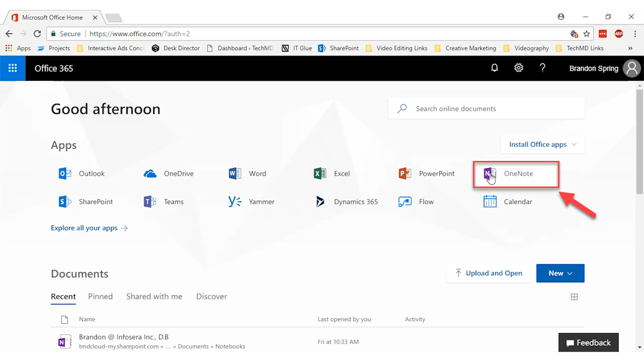Viewport: 644px width, 362px height.
Task: Sort by Last opened by you header
Action: pos(344,319)
